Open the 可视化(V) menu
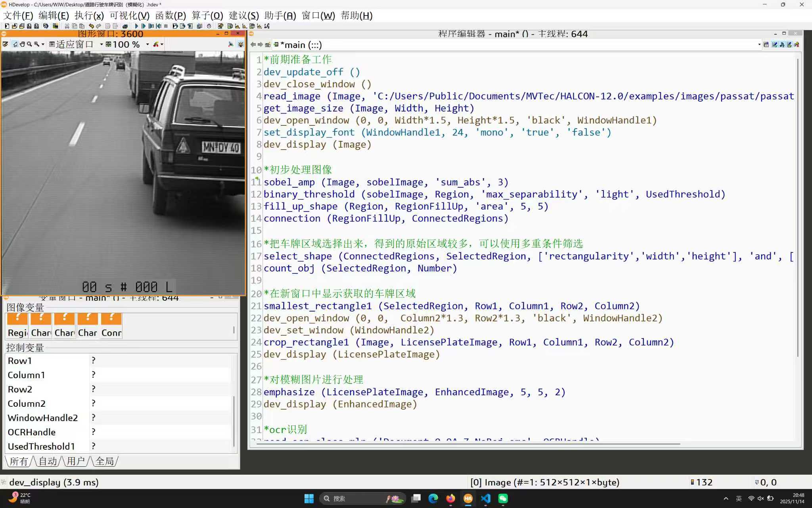 129,15
